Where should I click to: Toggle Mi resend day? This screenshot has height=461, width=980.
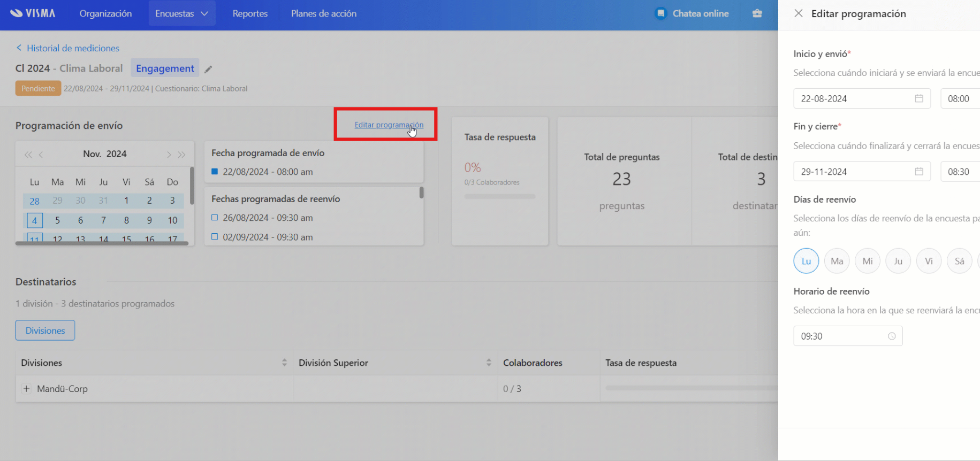868,261
